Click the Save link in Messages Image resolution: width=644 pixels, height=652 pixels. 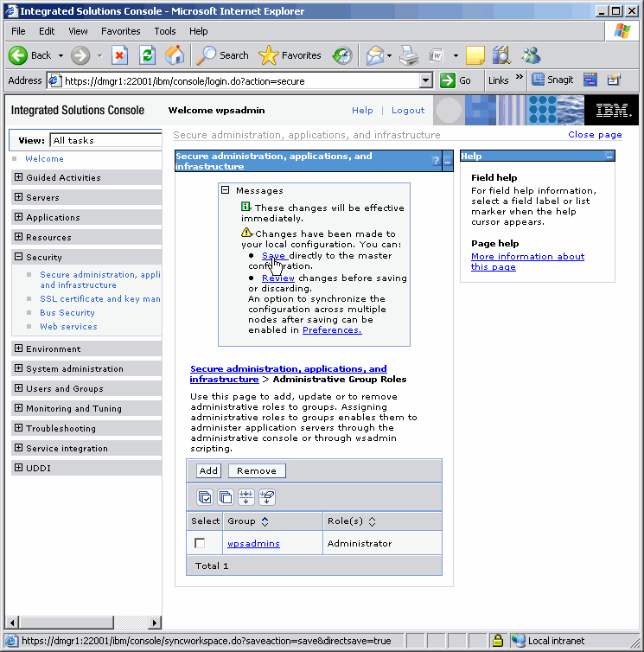pyautogui.click(x=273, y=256)
